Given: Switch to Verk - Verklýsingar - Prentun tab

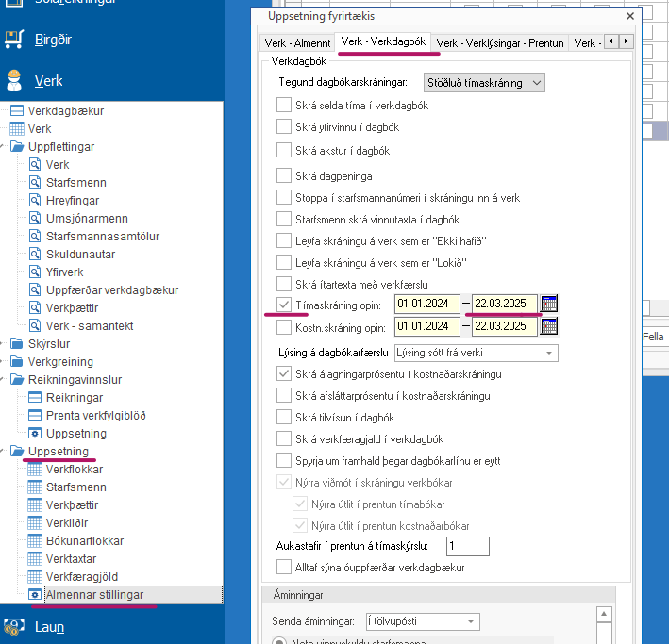Looking at the screenshot, I should pos(499,43).
